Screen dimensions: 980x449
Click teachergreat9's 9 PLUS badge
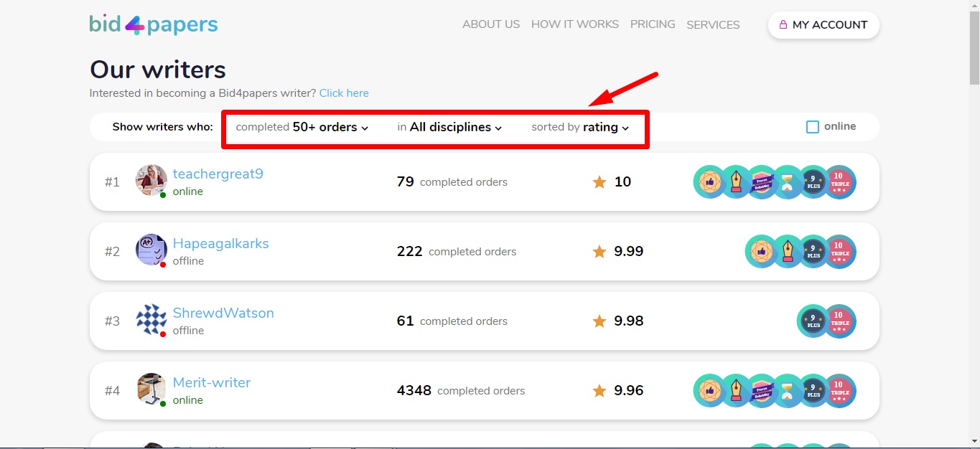coord(813,182)
